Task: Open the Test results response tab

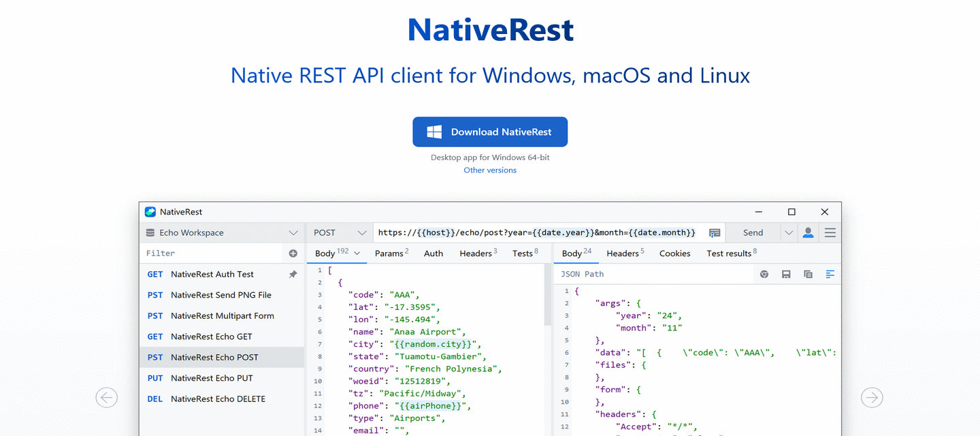Action: (731, 253)
